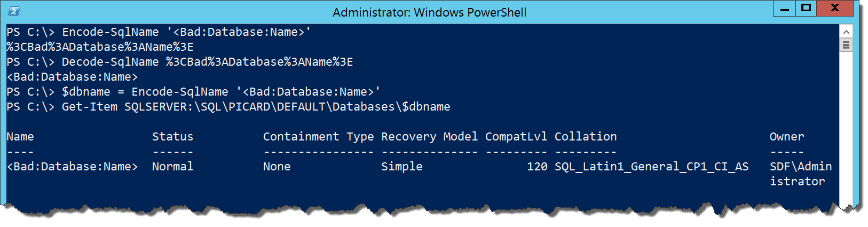This screenshot has width=868, height=227.
Task: Click the Get-Item SQLSERVER path command
Action: (x=256, y=107)
